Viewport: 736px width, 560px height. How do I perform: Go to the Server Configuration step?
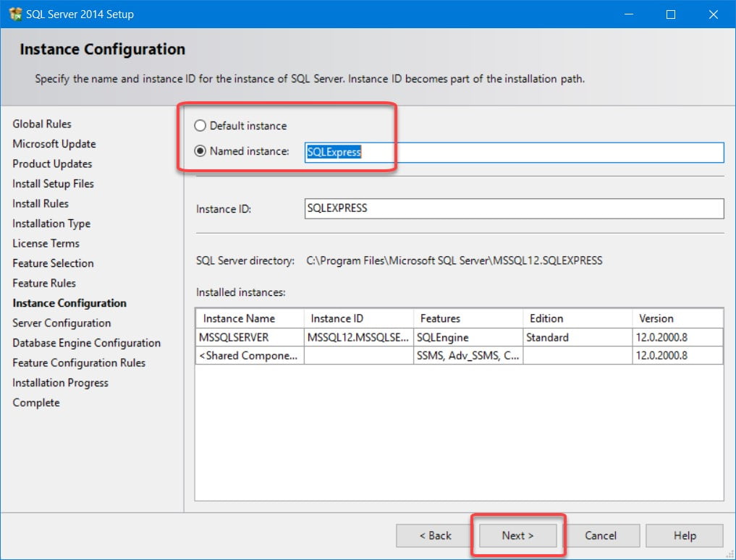click(62, 323)
